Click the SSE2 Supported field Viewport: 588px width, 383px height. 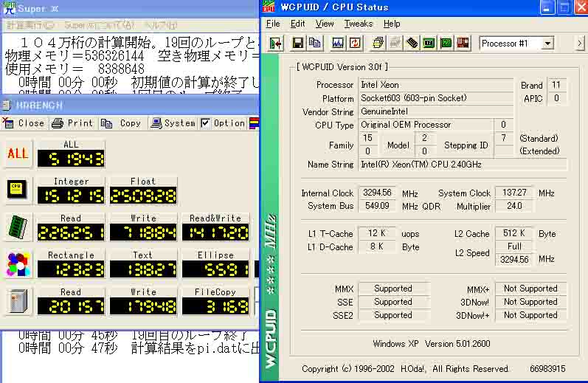pos(393,315)
